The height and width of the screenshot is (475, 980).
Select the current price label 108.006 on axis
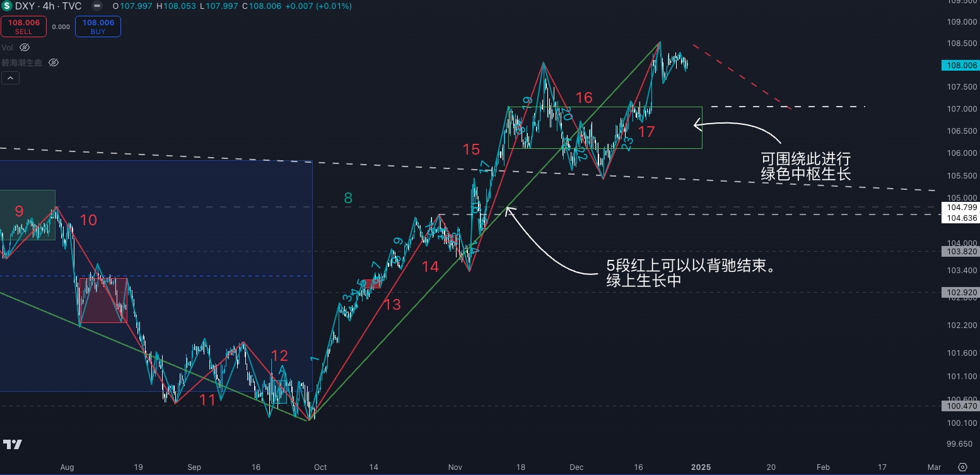click(959, 65)
